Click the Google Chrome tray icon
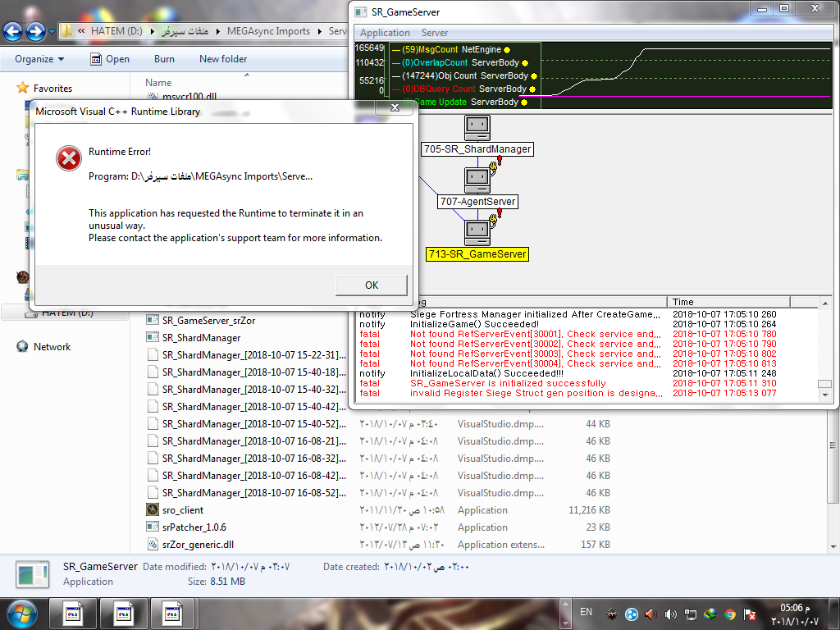Screen dimensions: 840x630 (730, 614)
